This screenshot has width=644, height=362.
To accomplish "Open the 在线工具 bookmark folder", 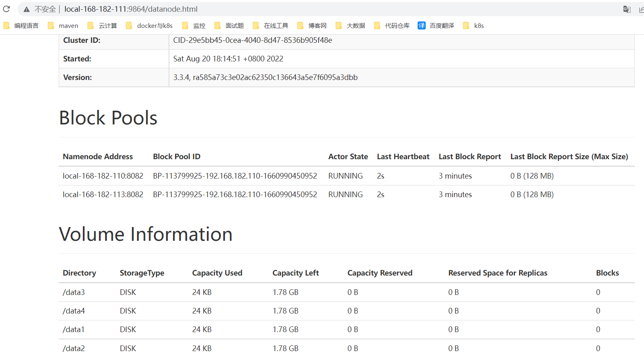I will [x=270, y=25].
